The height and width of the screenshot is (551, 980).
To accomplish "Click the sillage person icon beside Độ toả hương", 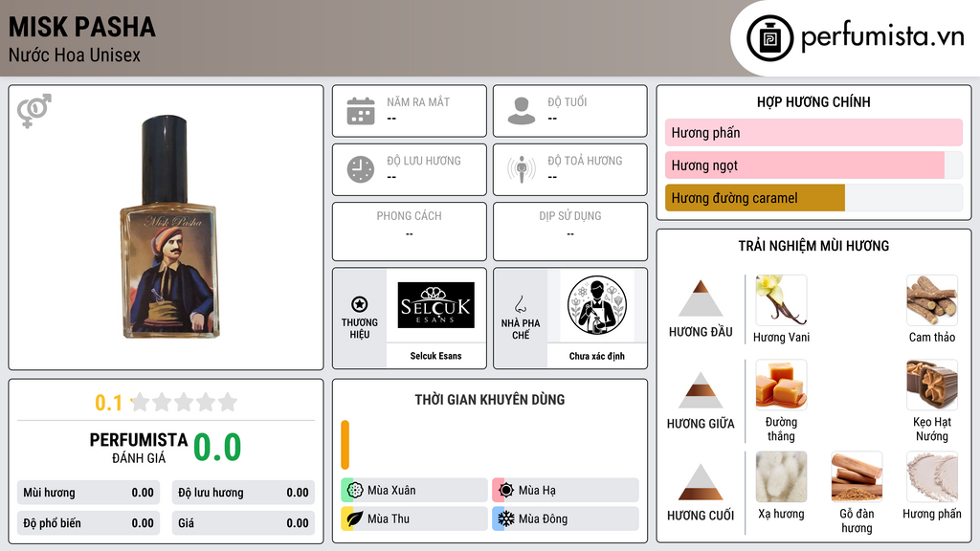I will [x=522, y=169].
